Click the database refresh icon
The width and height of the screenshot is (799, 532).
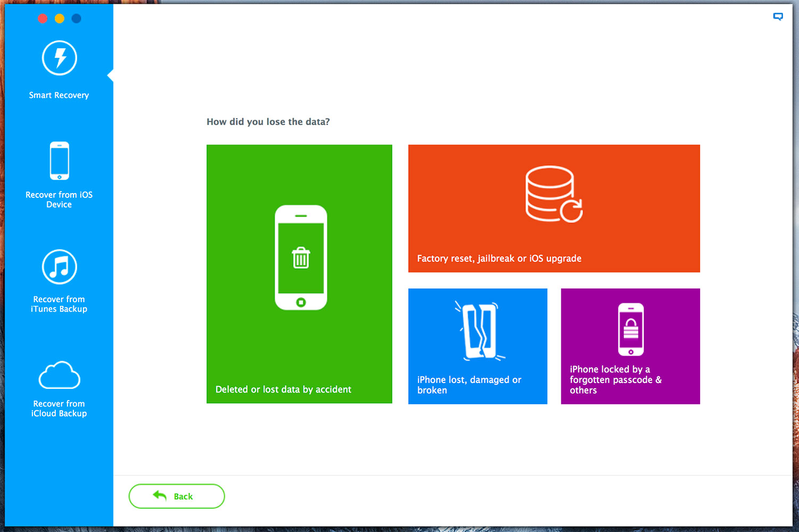point(554,194)
